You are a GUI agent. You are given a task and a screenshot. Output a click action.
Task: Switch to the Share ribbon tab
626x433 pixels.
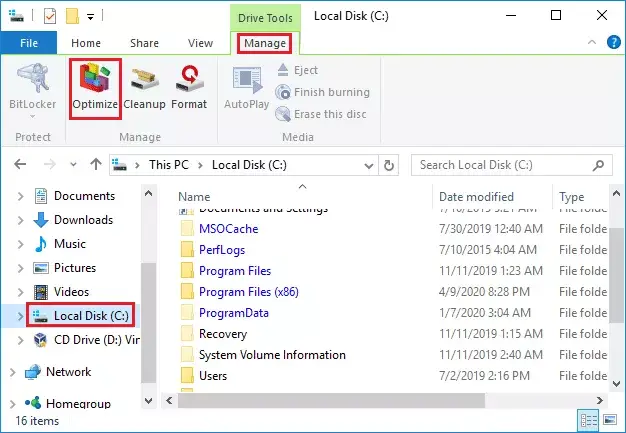coord(144,43)
